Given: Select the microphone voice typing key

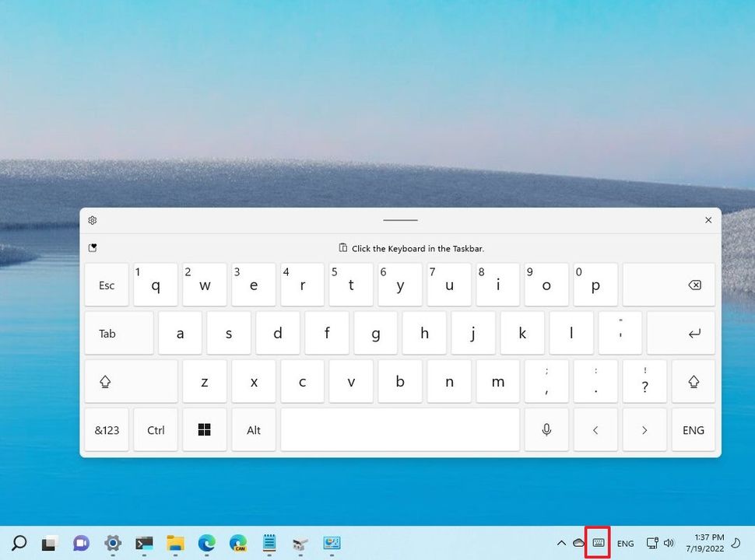Looking at the screenshot, I should [x=546, y=429].
